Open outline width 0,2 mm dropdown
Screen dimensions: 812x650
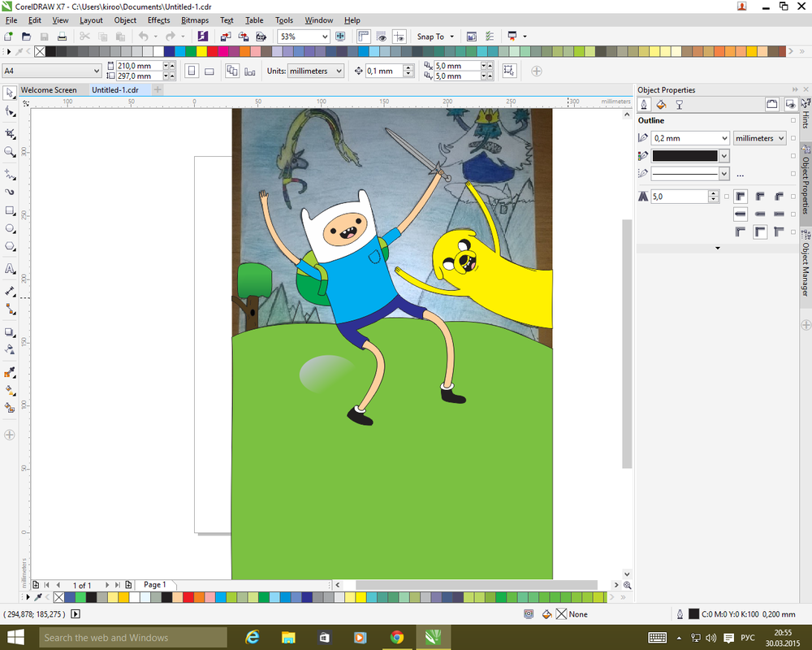[724, 138]
